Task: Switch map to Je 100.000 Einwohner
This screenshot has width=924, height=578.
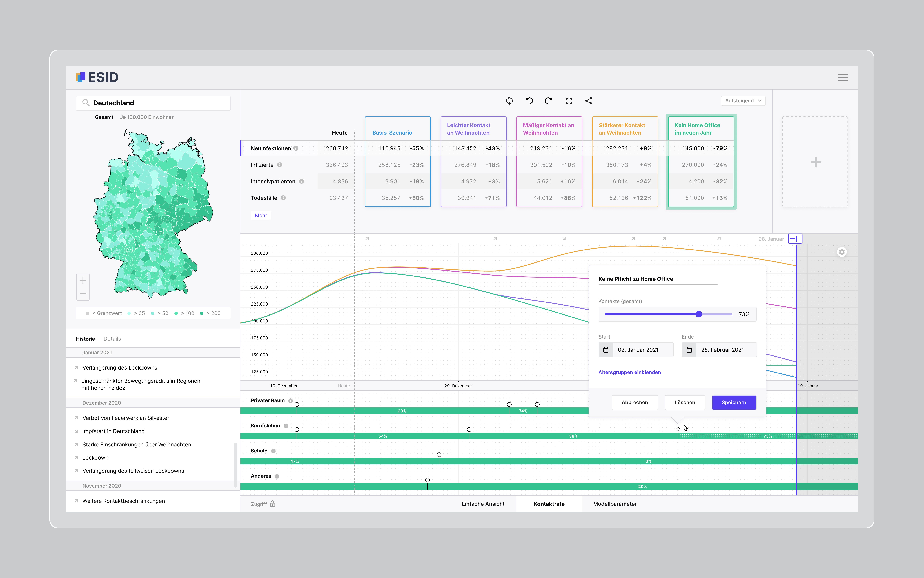Action: click(147, 117)
